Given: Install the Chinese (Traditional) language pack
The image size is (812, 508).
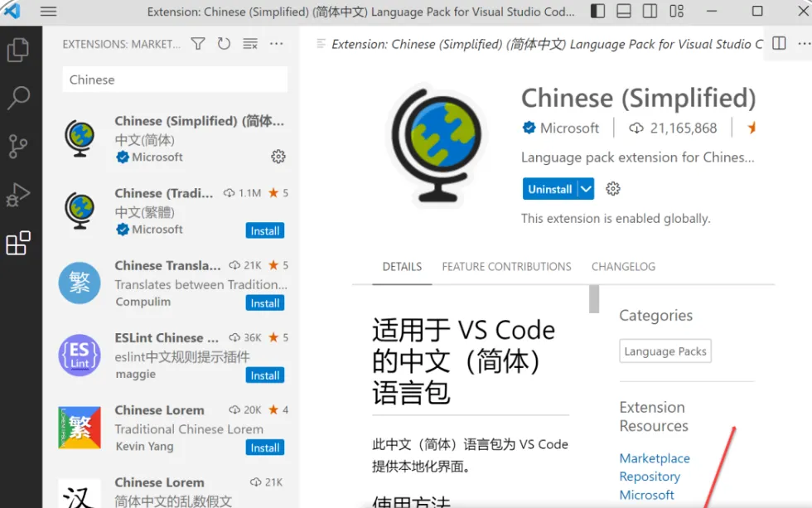Looking at the screenshot, I should click(x=264, y=230).
